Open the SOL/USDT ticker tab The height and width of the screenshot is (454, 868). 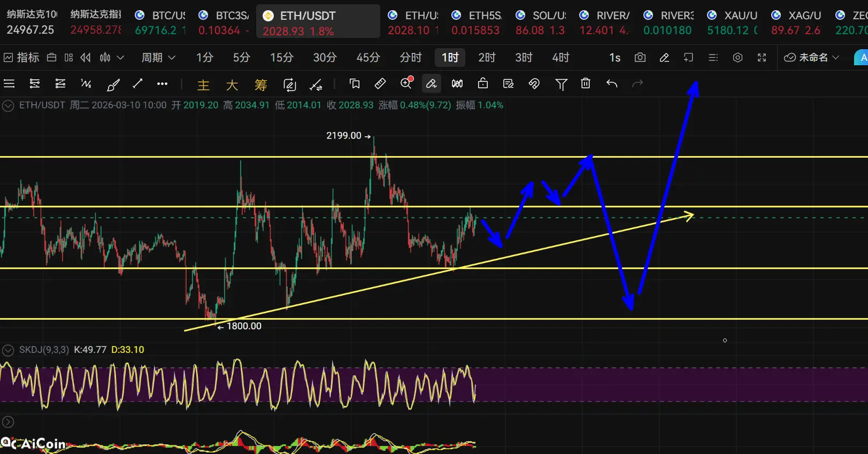[541, 22]
